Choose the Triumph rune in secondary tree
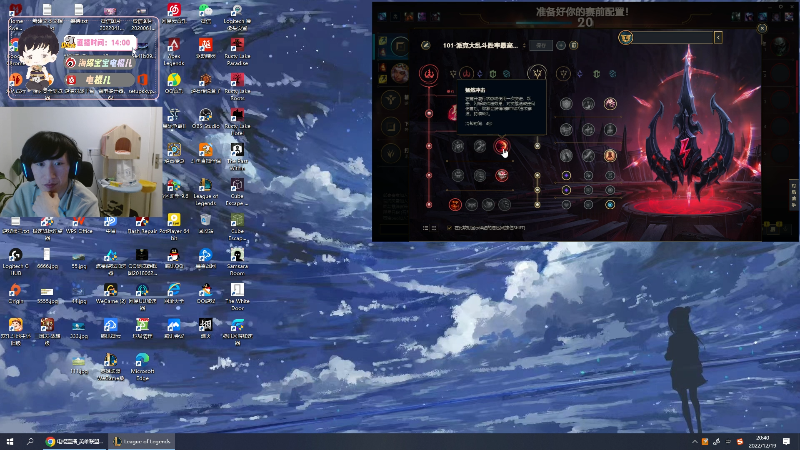This screenshot has height=450, width=800. pyautogui.click(x=588, y=104)
